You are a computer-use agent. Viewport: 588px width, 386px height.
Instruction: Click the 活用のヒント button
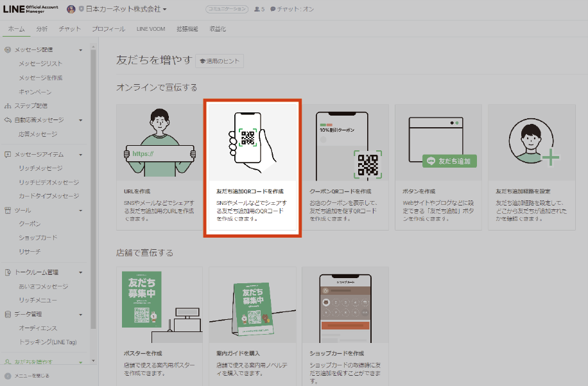click(220, 61)
